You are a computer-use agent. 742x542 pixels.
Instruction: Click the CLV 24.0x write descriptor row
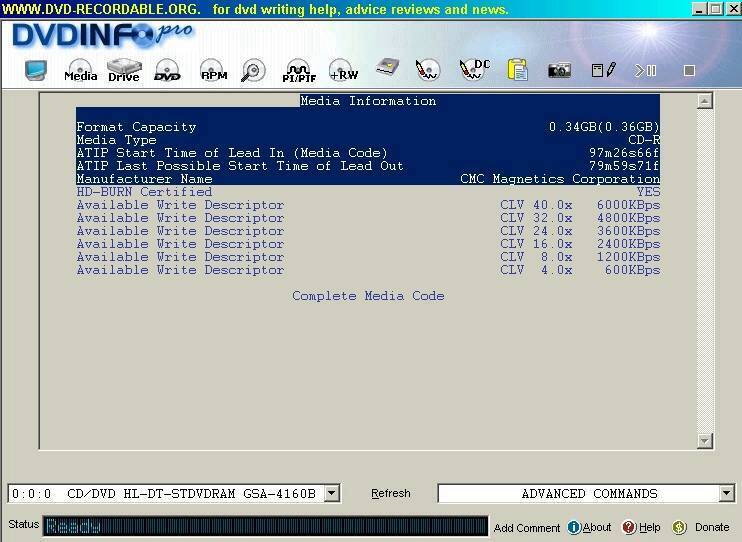point(368,231)
